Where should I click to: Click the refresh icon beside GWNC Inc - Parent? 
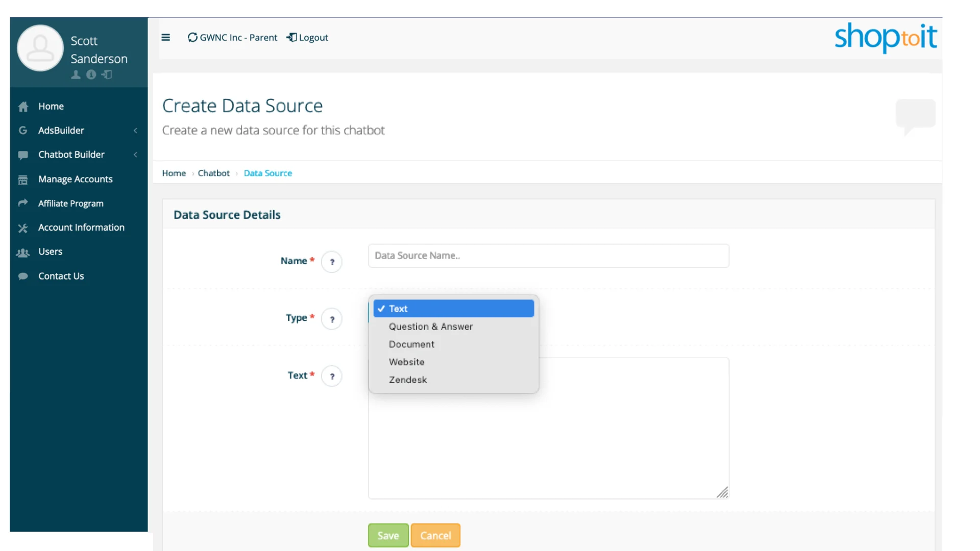tap(192, 37)
